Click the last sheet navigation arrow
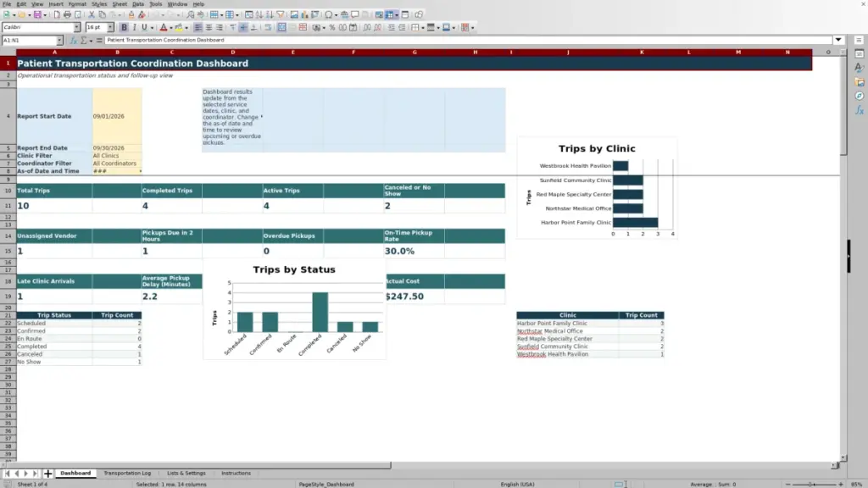The width and height of the screenshot is (868, 488). pos(35,474)
